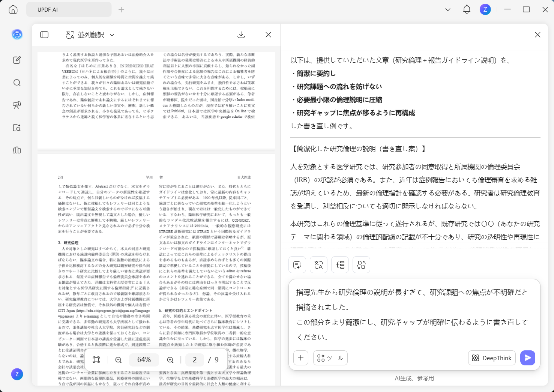Screen dimensions: 554x392
Task: Click the ・研究課題への流れを妨げない bullet
Action: (x=336, y=87)
